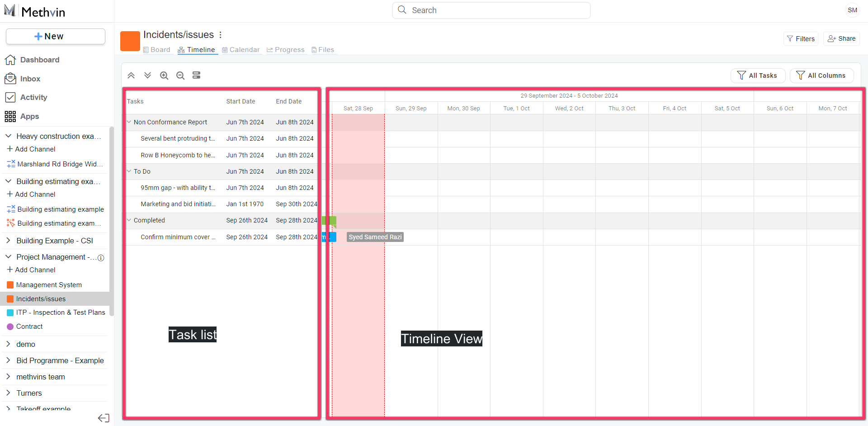
Task: Collapse the Project Management workspace
Action: [x=8, y=257]
